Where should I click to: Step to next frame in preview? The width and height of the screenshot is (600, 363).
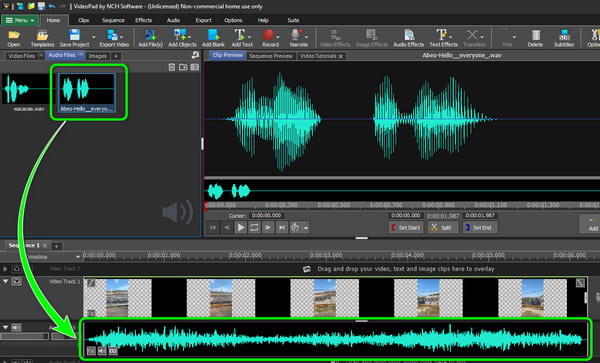tap(268, 228)
